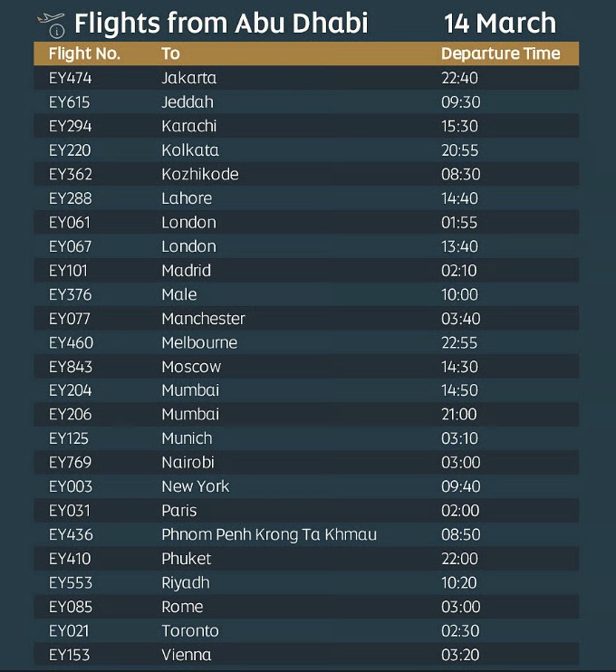This screenshot has height=672, width=616.
Task: Click the Departure Time column header
Action: tap(501, 53)
